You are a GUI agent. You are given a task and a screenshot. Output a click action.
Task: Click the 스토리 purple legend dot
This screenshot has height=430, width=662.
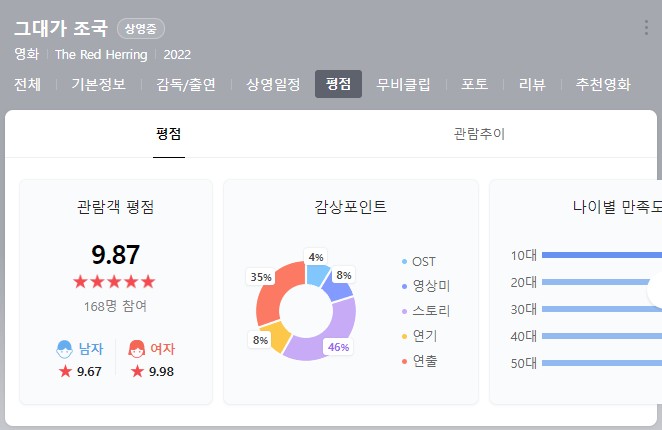click(404, 311)
